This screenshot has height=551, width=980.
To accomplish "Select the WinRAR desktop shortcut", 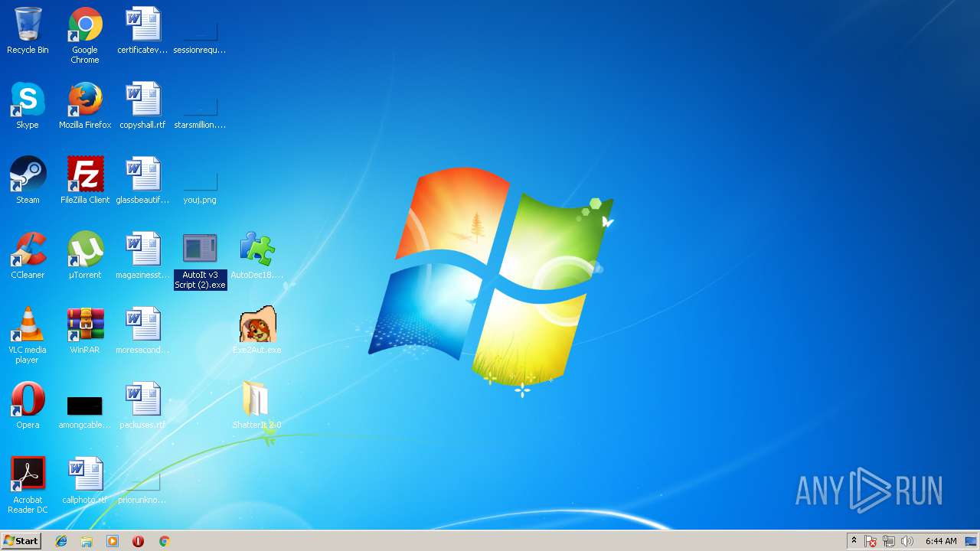I will pos(85,331).
